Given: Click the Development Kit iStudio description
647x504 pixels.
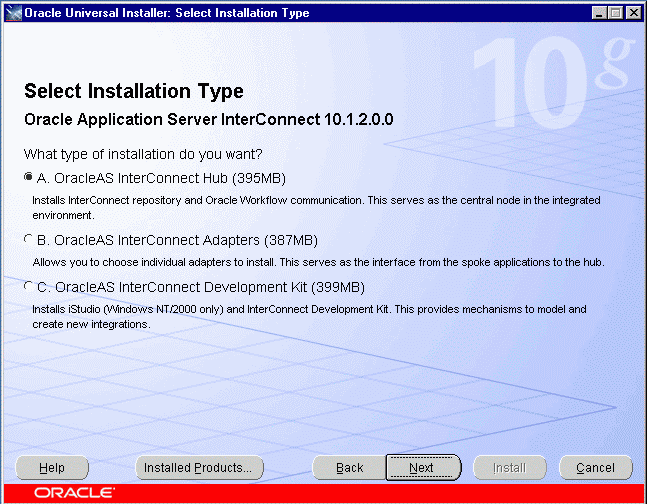Looking at the screenshot, I should [309, 317].
